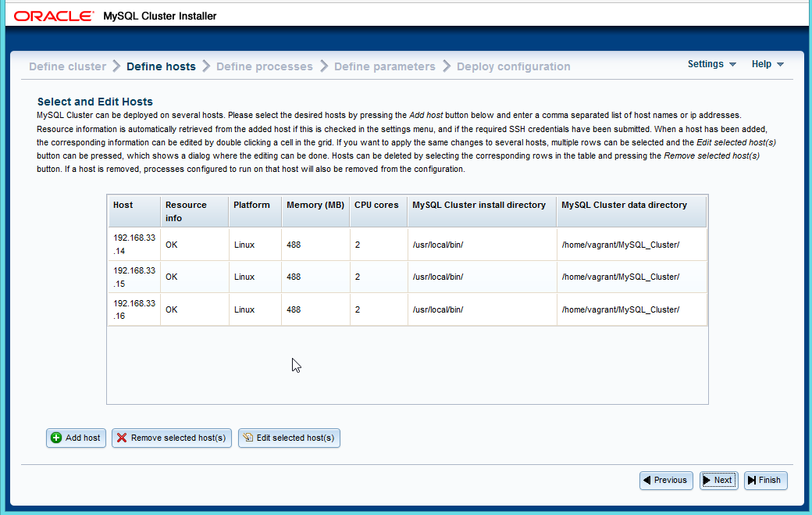Go to Define parameters step

click(384, 66)
